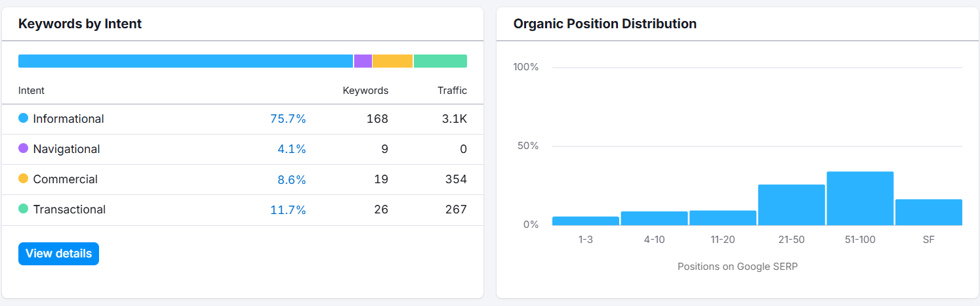Click the SF positions chart bar
The width and height of the screenshot is (980, 306).
tap(928, 213)
